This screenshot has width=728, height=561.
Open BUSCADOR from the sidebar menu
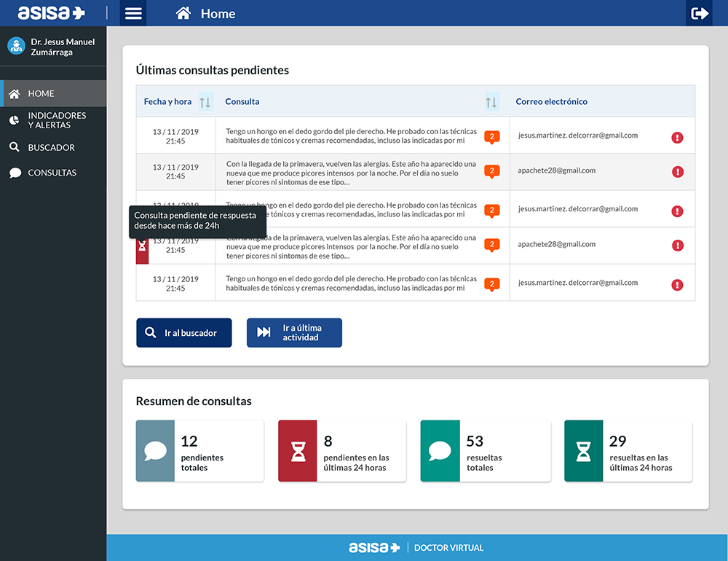51,147
